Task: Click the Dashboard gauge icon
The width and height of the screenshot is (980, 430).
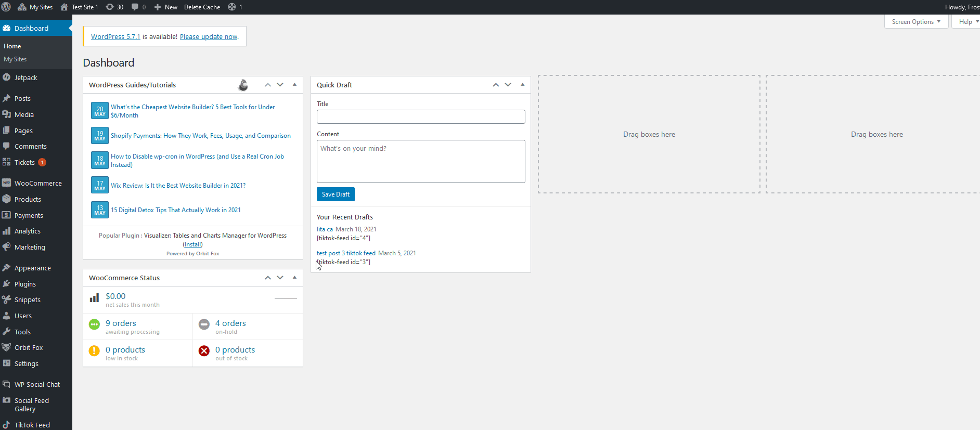Action: (x=7, y=28)
